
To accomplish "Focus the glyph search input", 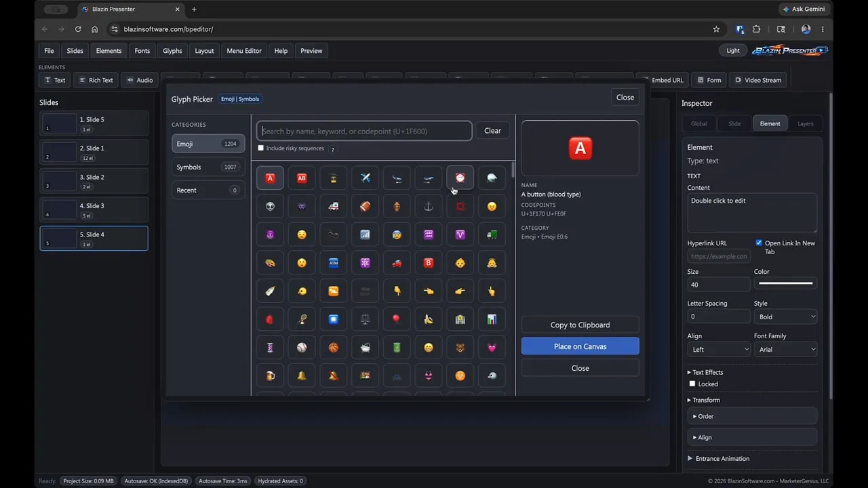I will [364, 131].
